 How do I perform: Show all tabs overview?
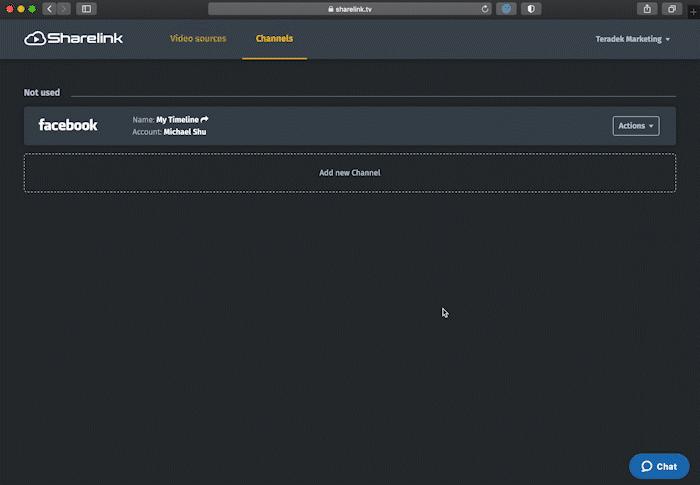pos(671,8)
